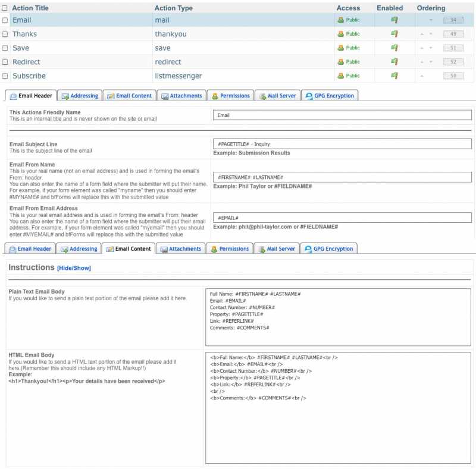476x469 pixels.
Task: Select Email Header tab in the row above Instructions
Action: point(30,248)
